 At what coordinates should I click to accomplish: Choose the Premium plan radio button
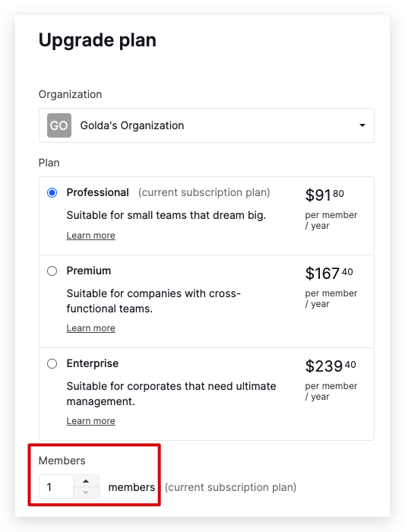(x=52, y=271)
